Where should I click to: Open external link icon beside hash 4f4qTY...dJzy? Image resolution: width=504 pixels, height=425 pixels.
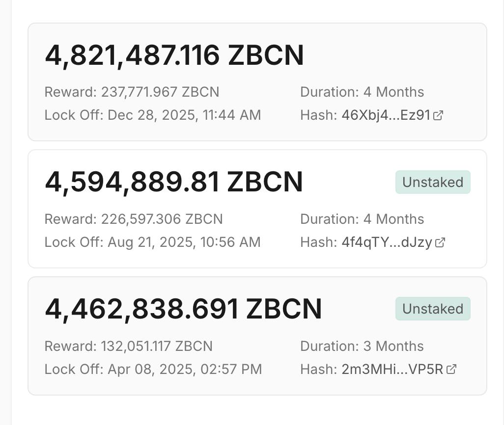(440, 242)
